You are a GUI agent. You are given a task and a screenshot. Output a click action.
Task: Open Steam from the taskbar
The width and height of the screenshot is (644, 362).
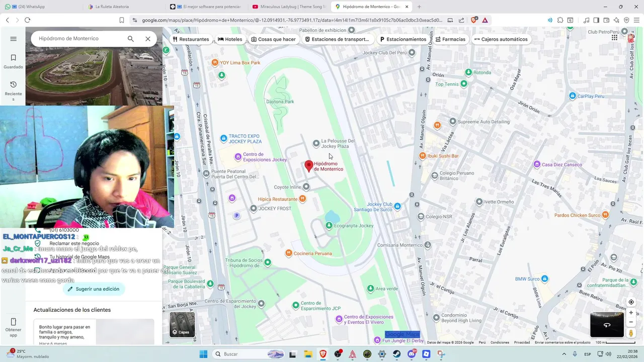(x=397, y=354)
